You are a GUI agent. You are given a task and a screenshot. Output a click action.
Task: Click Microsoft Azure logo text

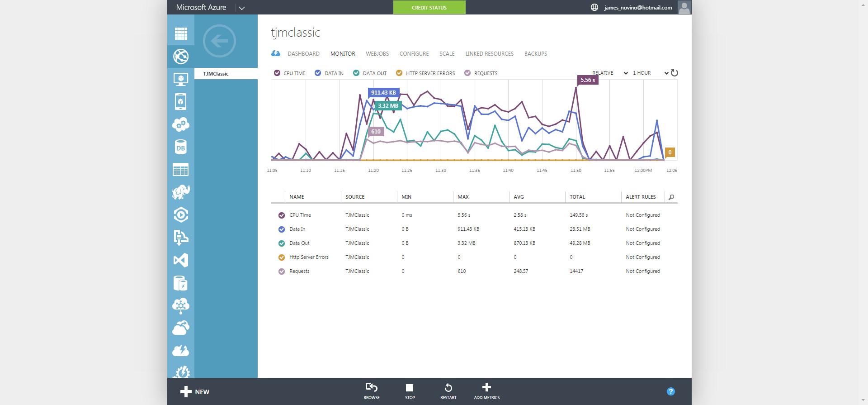click(x=201, y=7)
